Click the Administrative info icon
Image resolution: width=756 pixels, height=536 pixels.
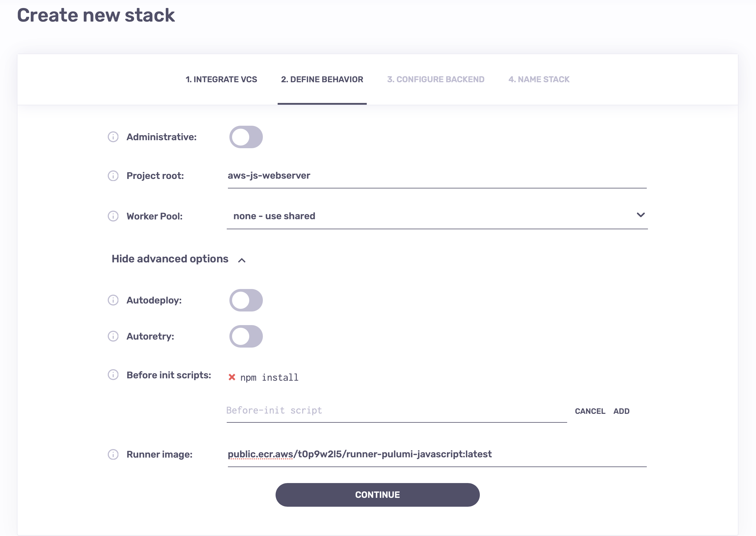(x=114, y=137)
